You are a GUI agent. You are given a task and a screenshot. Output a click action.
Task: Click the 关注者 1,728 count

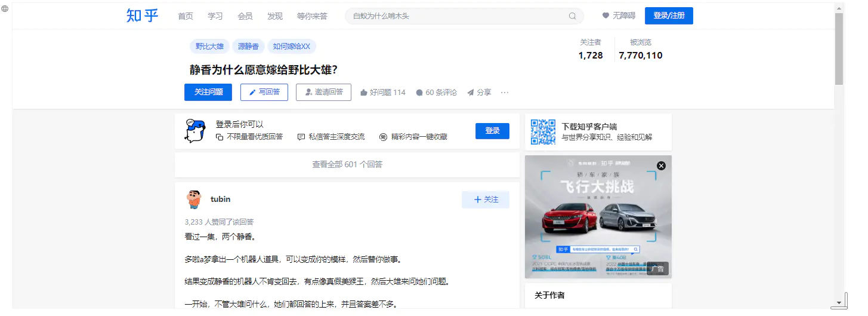591,50
